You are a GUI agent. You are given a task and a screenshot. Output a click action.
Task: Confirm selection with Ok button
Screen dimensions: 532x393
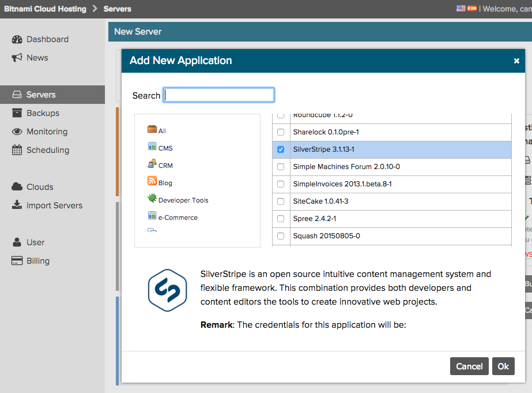pos(503,366)
